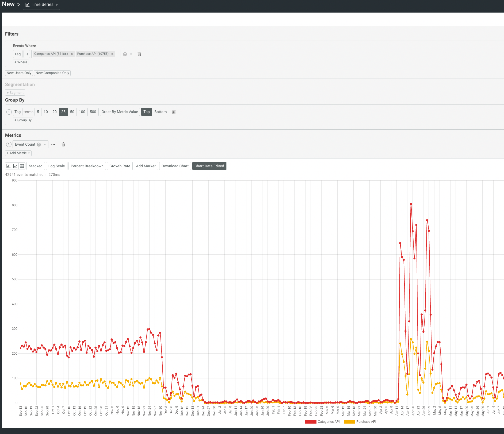Open the Add Metric dropdown
The image size is (504, 434).
pos(18,153)
